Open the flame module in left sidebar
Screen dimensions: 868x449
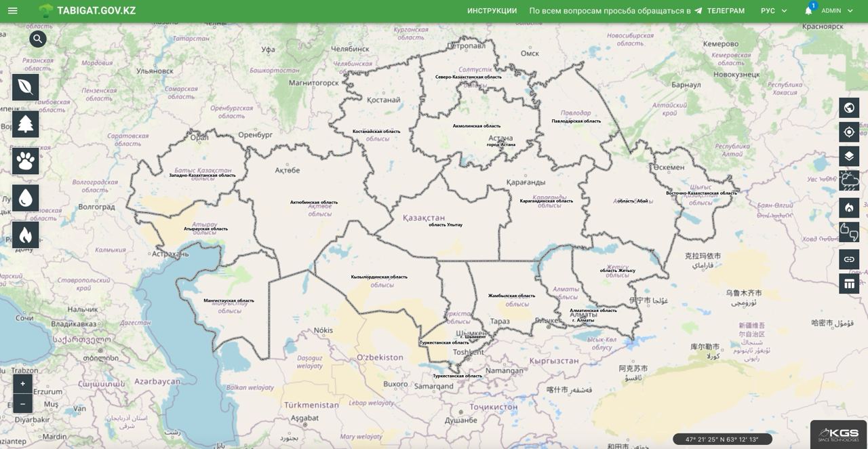click(x=26, y=235)
